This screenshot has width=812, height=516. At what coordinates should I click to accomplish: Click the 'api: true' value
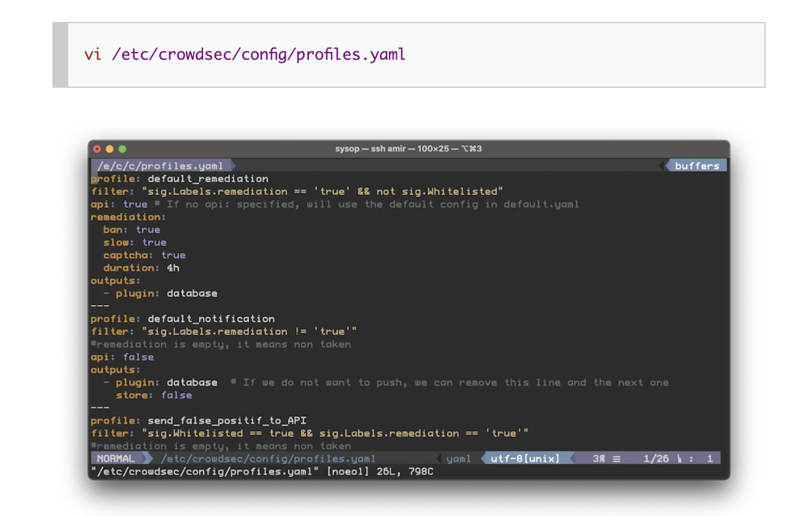[x=135, y=204]
